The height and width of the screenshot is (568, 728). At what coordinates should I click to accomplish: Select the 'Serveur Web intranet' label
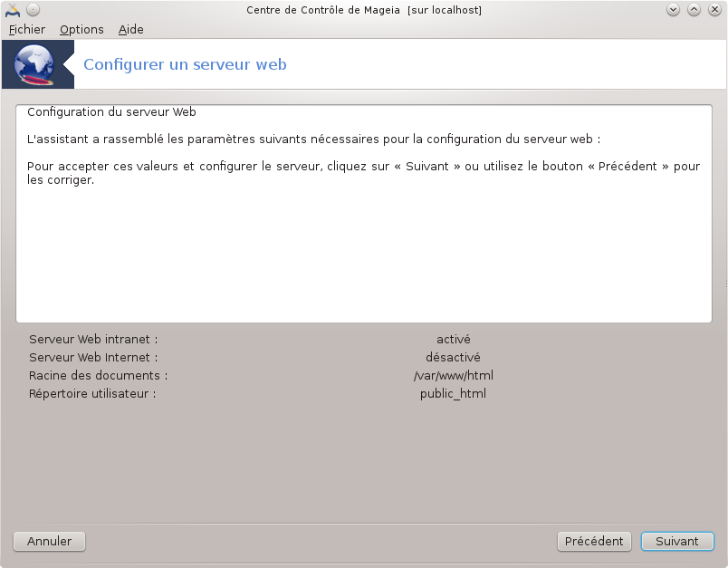pos(93,340)
